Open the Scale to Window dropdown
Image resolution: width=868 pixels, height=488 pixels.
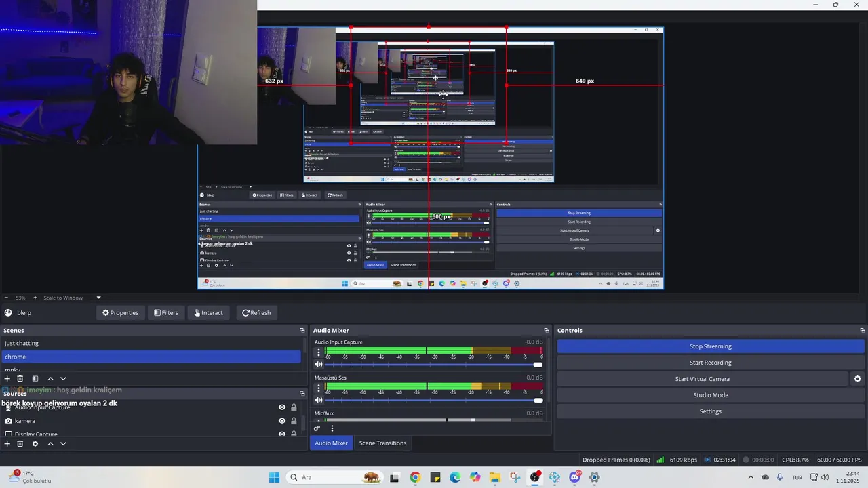click(x=73, y=298)
